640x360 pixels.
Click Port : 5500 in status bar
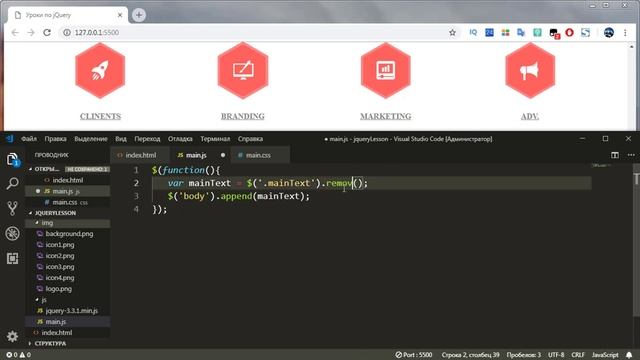tap(414, 355)
